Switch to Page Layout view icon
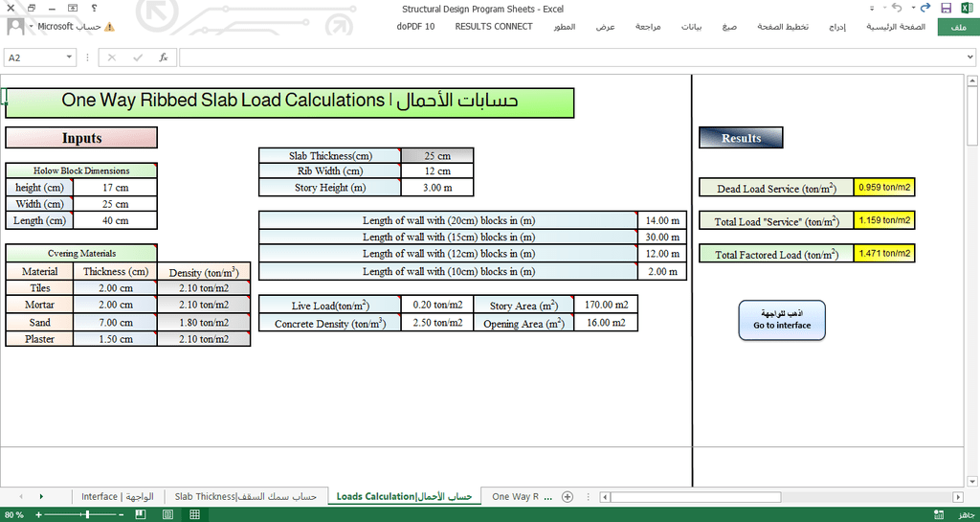The width and height of the screenshot is (980, 522). pos(167,514)
